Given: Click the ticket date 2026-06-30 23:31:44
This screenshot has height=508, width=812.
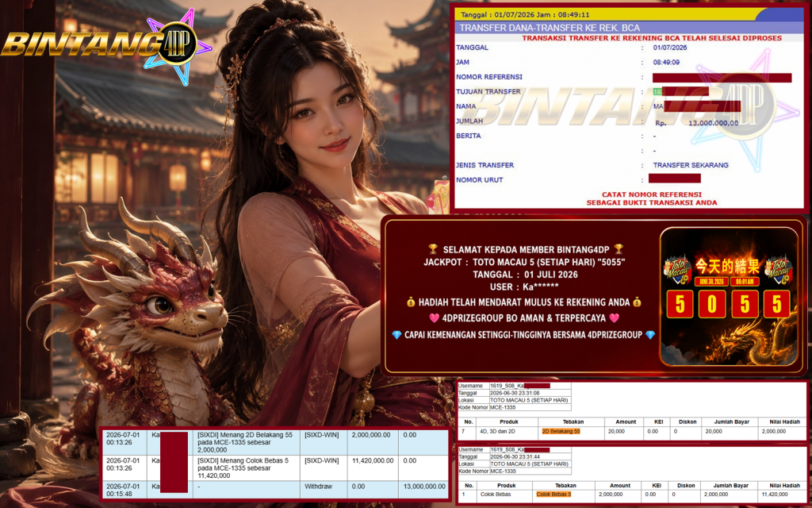Looking at the screenshot, I should click(x=515, y=456).
